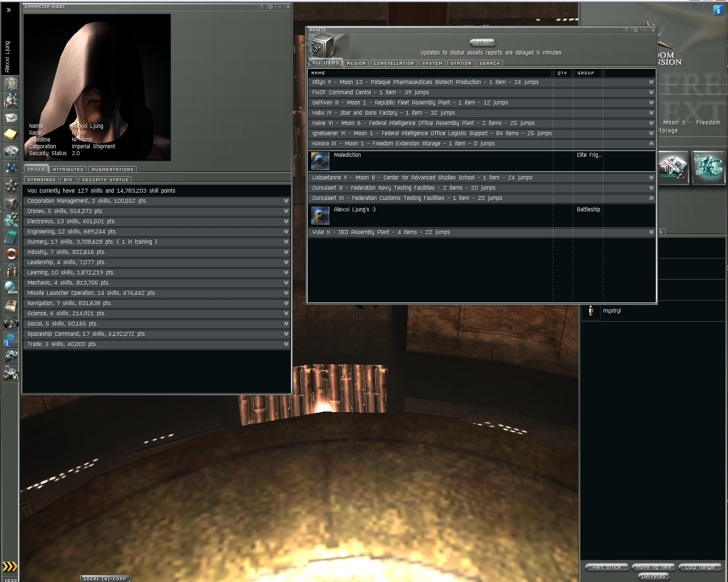Expand Vulai X DED Assembly Plant row
728x582 pixels.
tap(481, 232)
